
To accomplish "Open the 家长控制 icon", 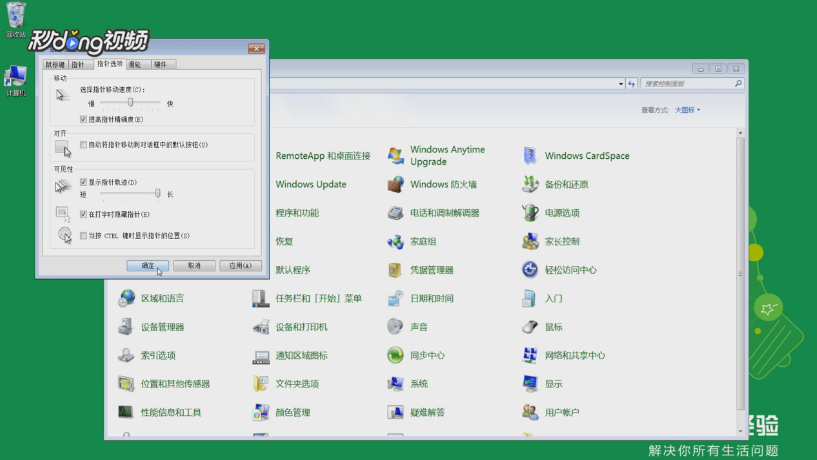I will [530, 241].
